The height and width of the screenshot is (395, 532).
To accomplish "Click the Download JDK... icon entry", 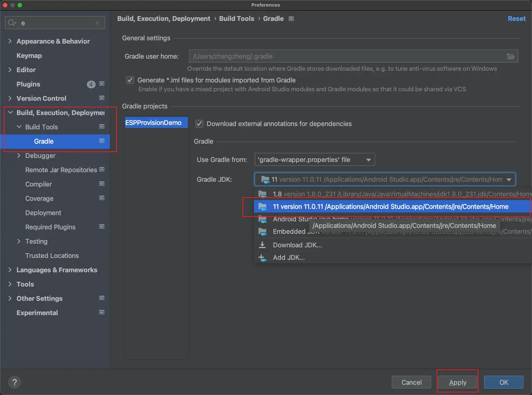I will (262, 245).
